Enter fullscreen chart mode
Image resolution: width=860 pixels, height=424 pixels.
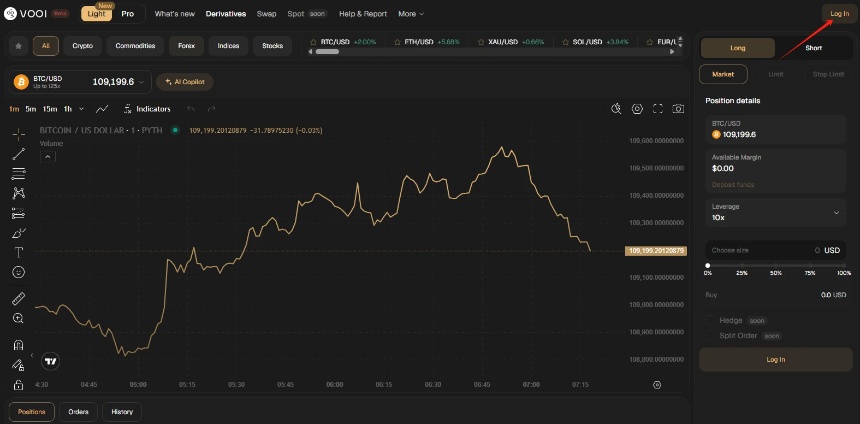coord(658,109)
